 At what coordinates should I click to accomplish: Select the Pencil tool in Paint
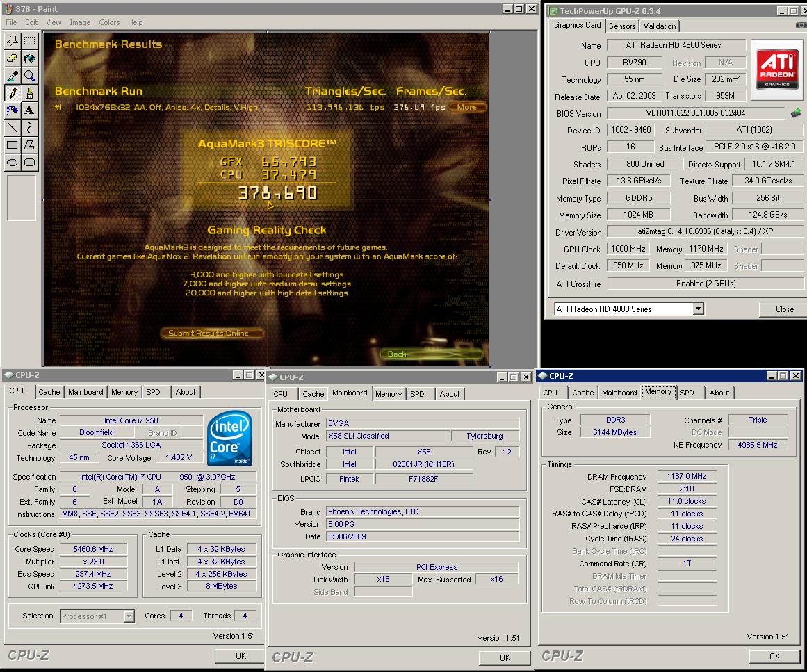13,93
